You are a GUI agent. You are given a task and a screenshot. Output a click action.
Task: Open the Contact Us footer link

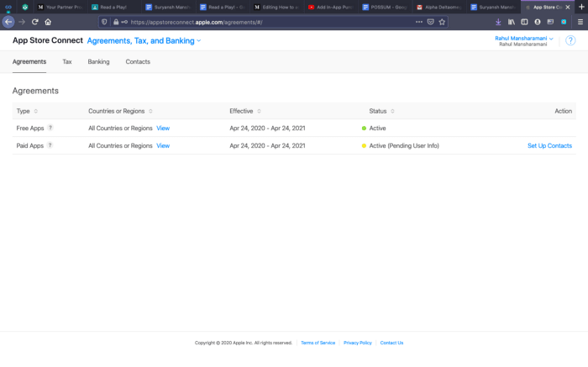point(391,343)
